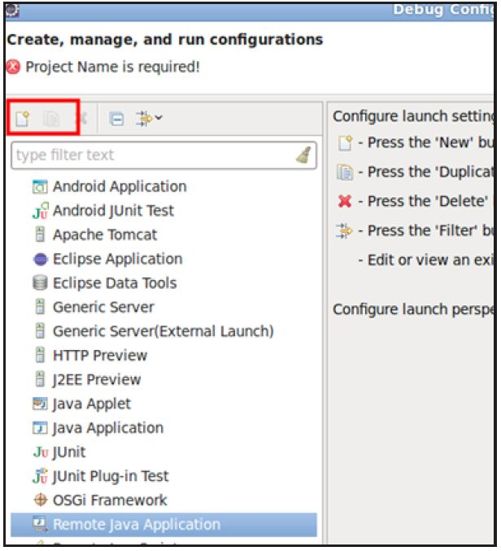
Task: Click the 'Filter' hint icon in help panel
Action: point(344,231)
